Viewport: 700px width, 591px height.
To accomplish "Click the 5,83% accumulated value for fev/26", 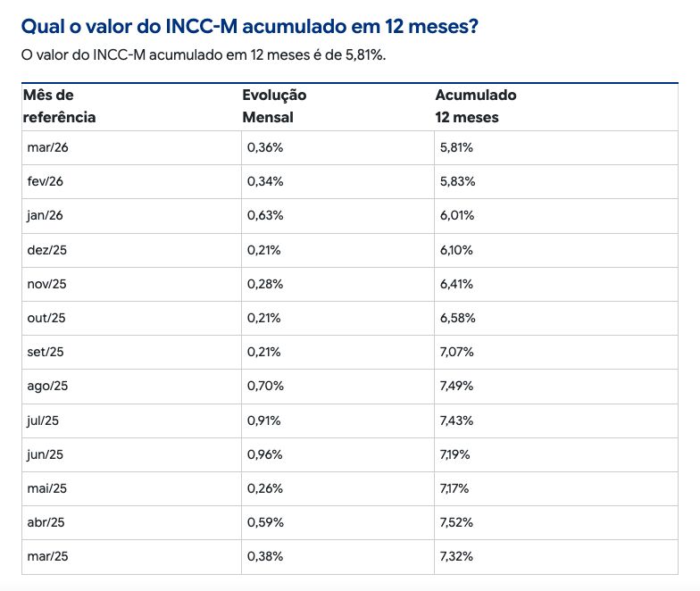I will (457, 181).
